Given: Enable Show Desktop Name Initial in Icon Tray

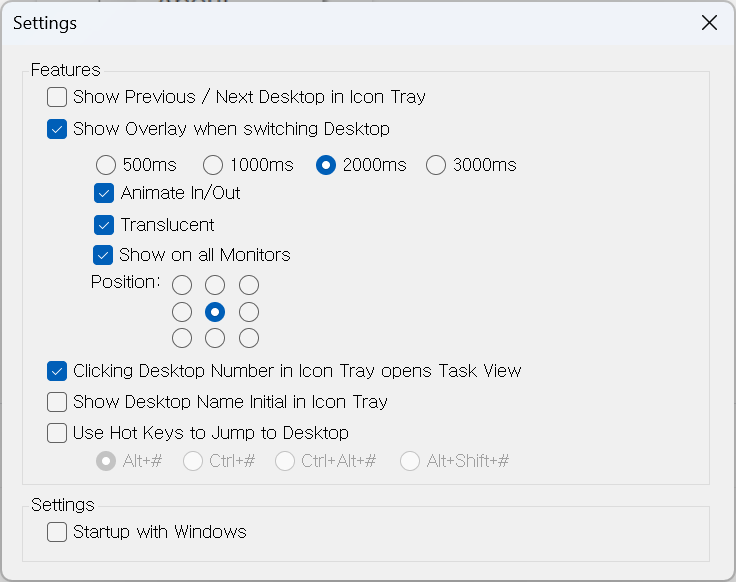Looking at the screenshot, I should pos(57,402).
